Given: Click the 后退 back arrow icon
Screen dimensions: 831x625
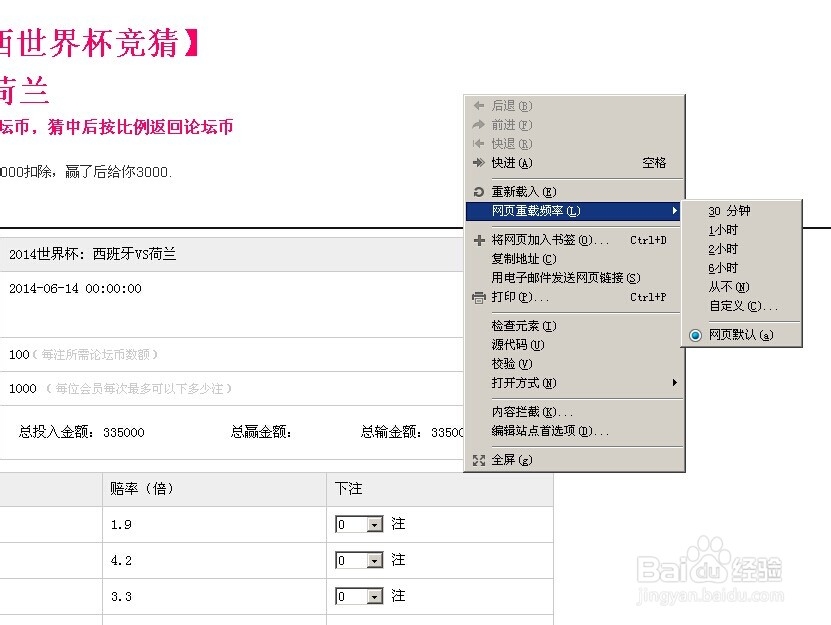Looking at the screenshot, I should pyautogui.click(x=477, y=105).
